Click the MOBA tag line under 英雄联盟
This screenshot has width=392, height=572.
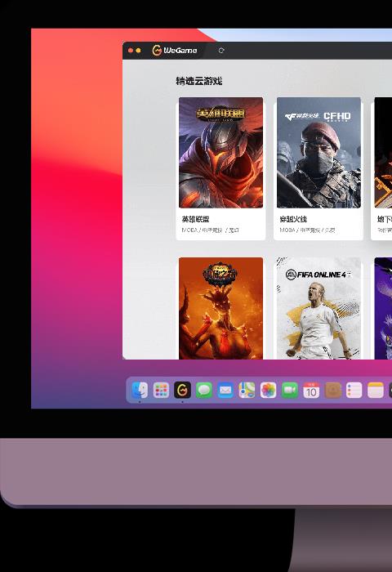click(210, 230)
